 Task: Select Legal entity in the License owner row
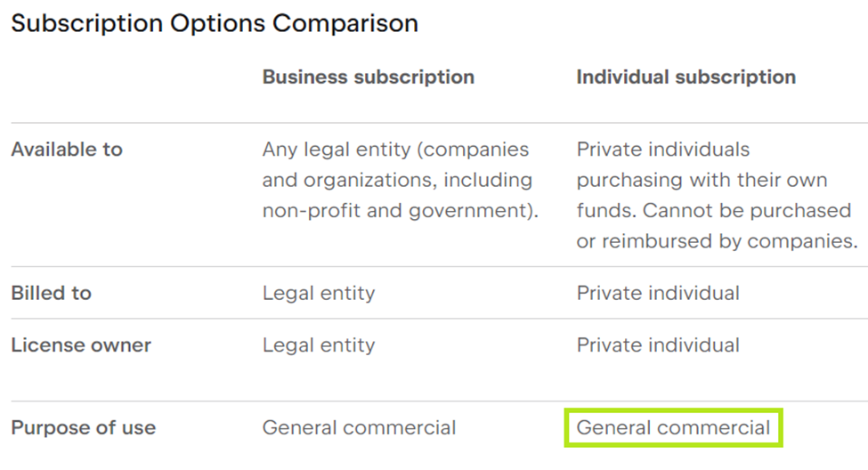pyautogui.click(x=318, y=345)
